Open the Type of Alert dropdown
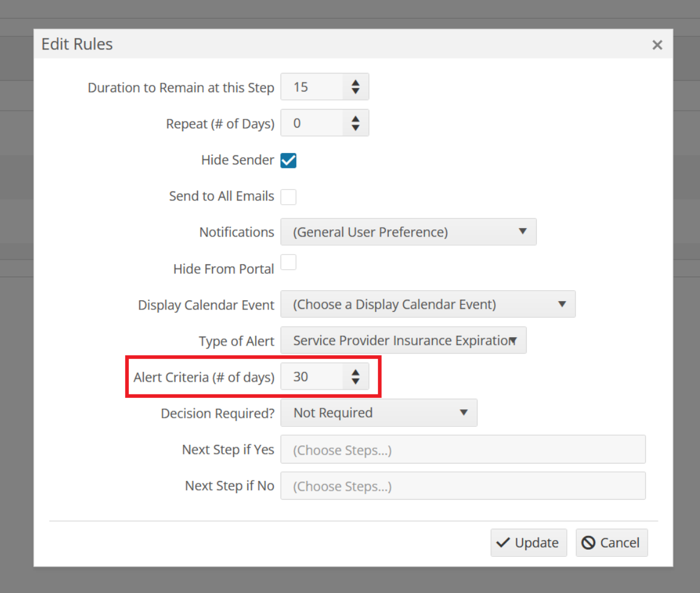700x593 pixels. (404, 340)
